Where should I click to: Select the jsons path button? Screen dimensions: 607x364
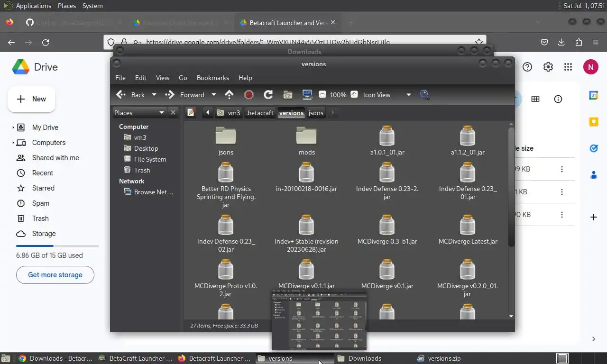point(316,113)
